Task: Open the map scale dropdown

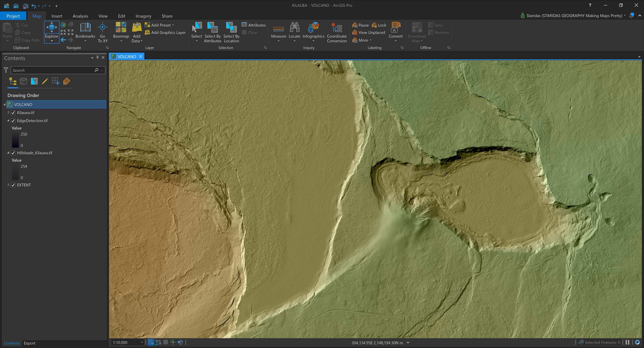Action: point(142,342)
